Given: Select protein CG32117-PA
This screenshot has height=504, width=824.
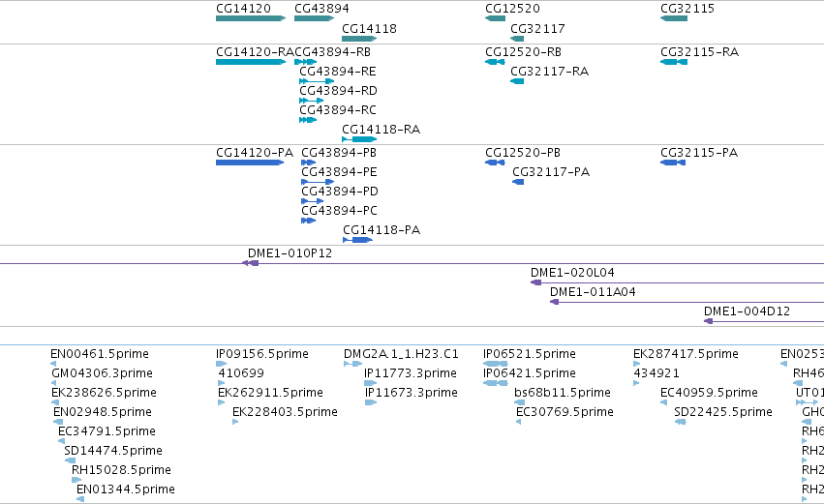Looking at the screenshot, I should [x=518, y=182].
